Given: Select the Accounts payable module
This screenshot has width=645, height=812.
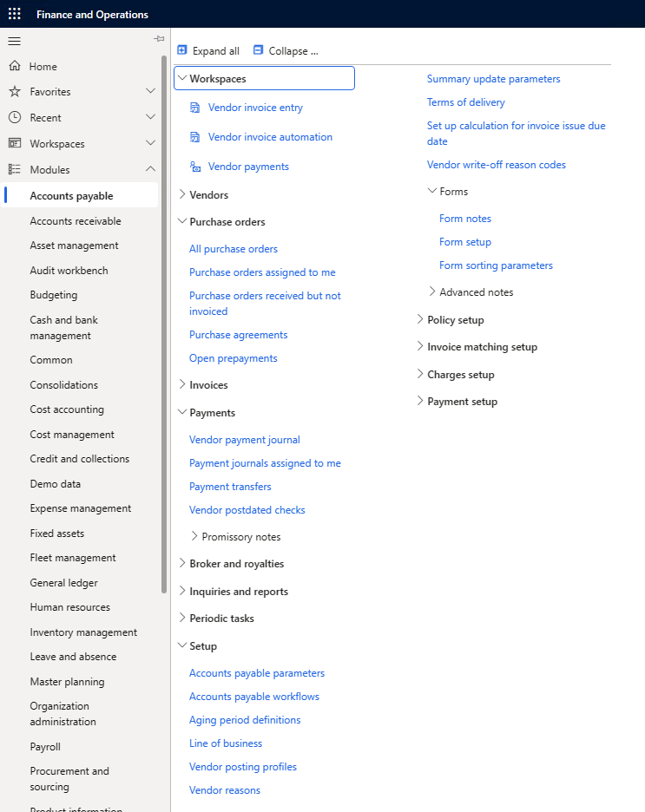Looking at the screenshot, I should tap(74, 195).
